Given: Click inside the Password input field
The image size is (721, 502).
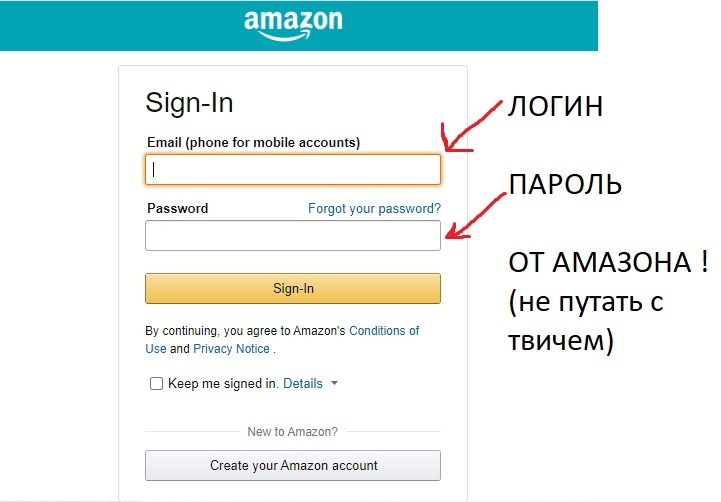Looking at the screenshot, I should (x=293, y=235).
